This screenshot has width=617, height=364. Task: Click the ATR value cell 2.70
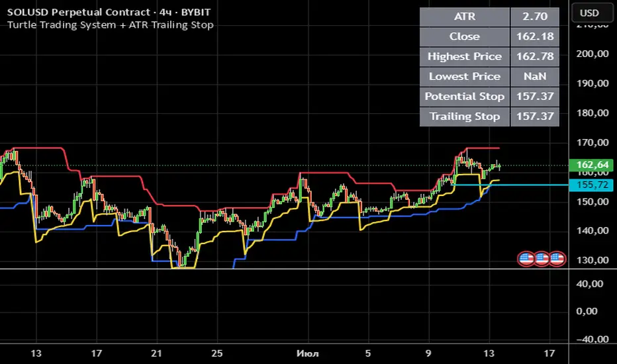coord(535,17)
